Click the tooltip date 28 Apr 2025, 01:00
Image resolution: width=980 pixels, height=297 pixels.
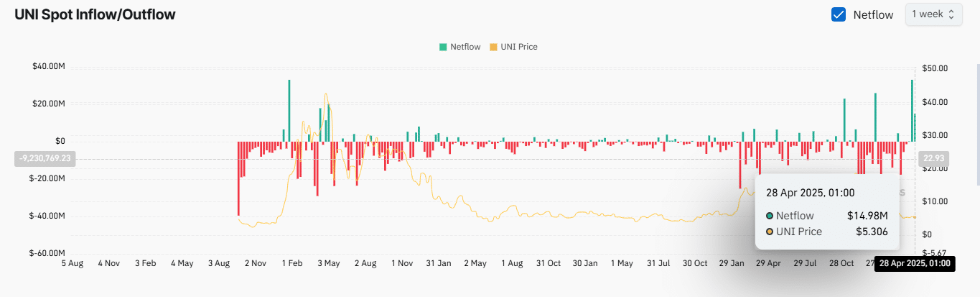[811, 193]
